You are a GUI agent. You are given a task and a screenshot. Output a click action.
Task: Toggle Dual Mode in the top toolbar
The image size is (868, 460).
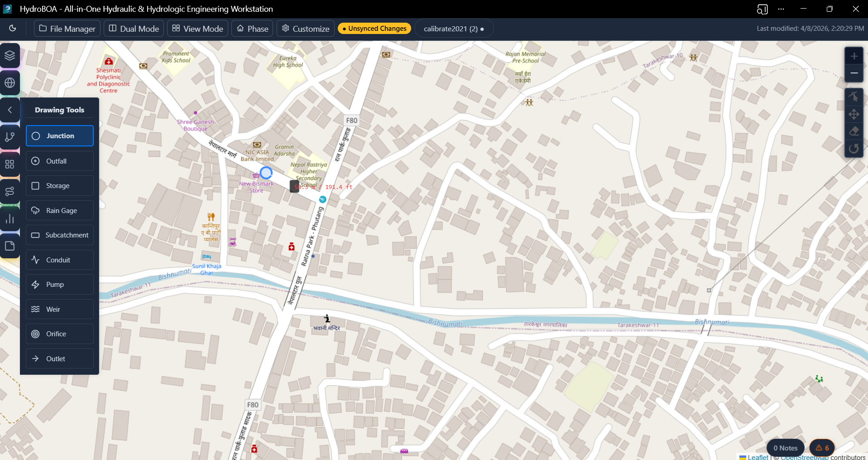134,29
